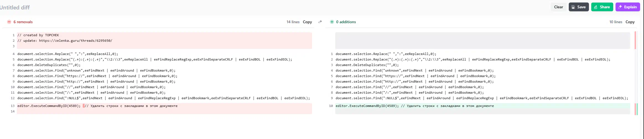The width and height of the screenshot is (644, 139).
Task: Click the '10 lines' count
Action: [x=616, y=22]
